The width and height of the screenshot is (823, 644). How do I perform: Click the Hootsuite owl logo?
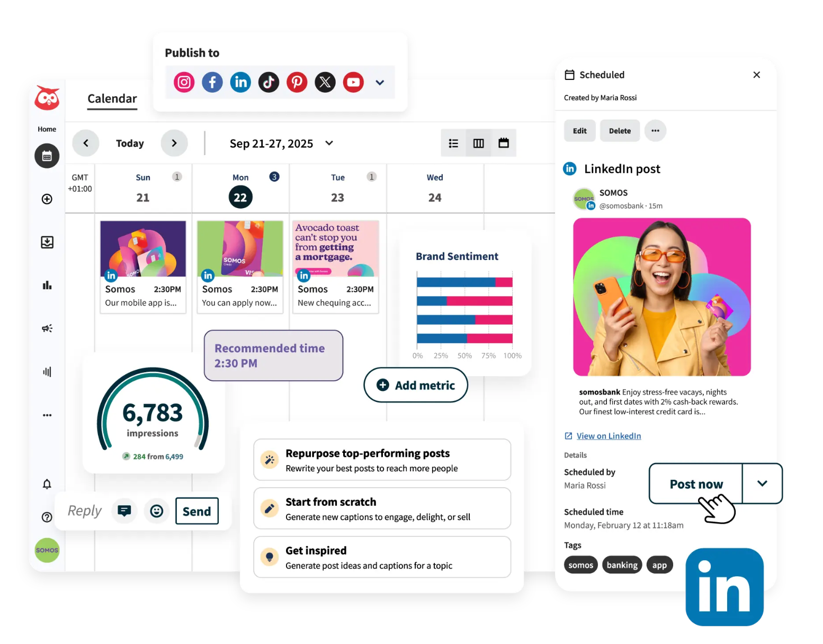47,97
